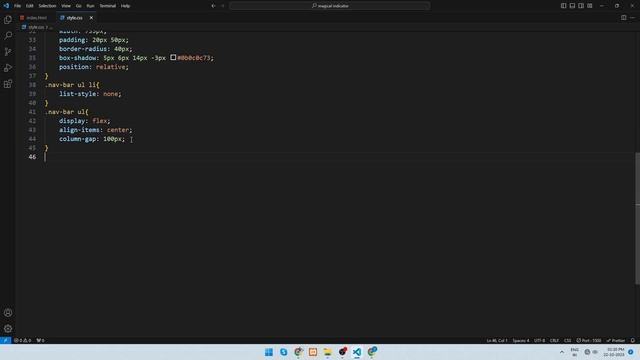Screen dimensions: 640x360
Task: Open the errors and warnings count
Action: 23,340
